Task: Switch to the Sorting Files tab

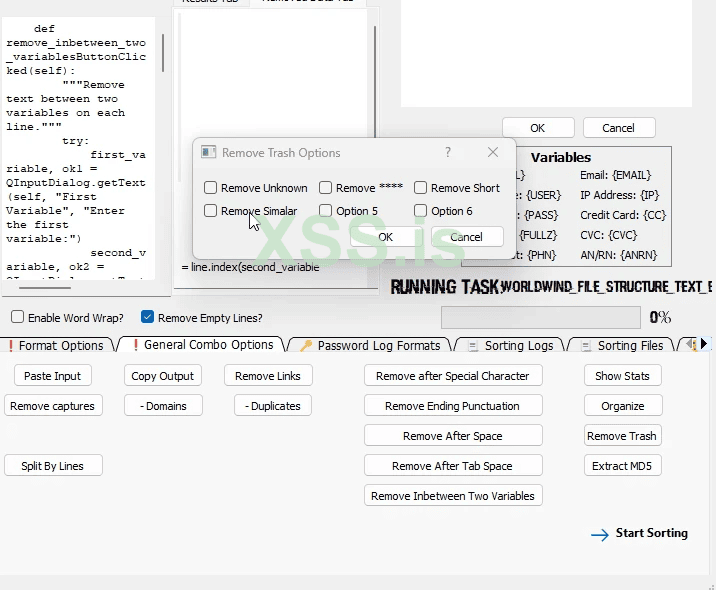Action: (x=623, y=346)
